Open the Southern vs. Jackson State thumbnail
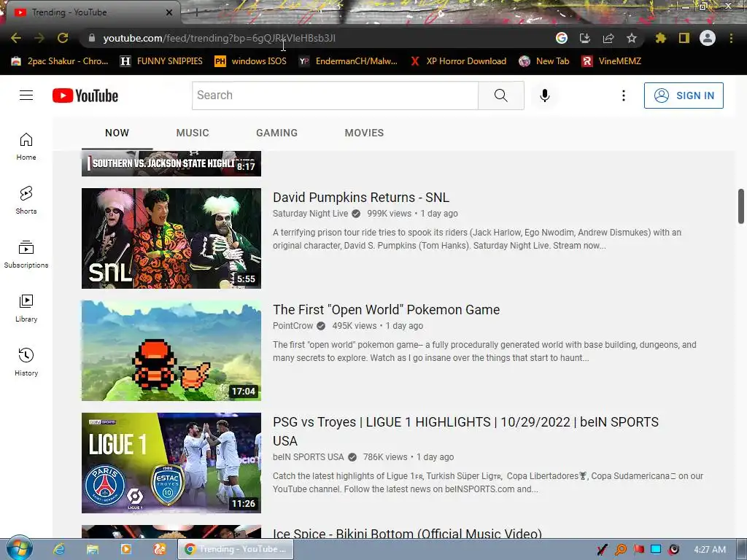The width and height of the screenshot is (747, 560). click(x=171, y=163)
